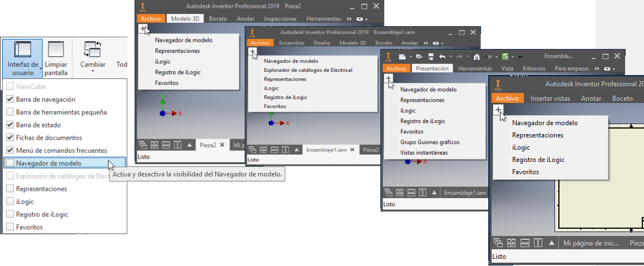
Task: Click the green cube appearance icon
Action: tap(505, 56)
